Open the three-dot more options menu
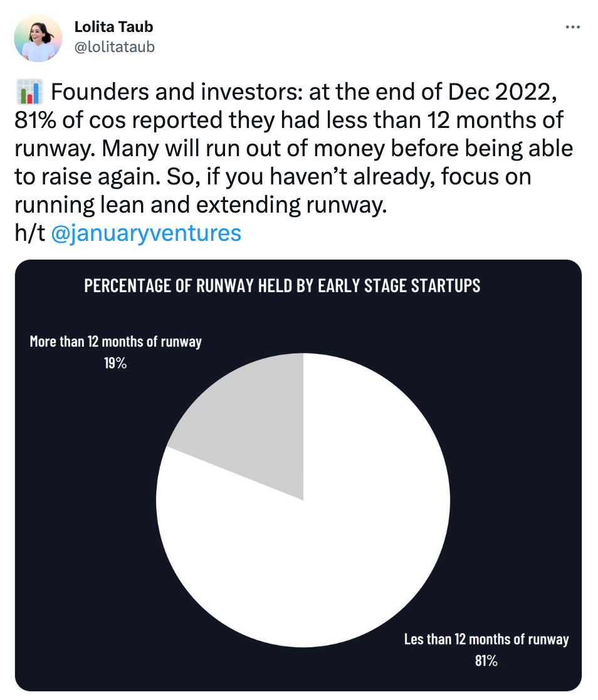This screenshot has height=700, width=598. pos(572,27)
